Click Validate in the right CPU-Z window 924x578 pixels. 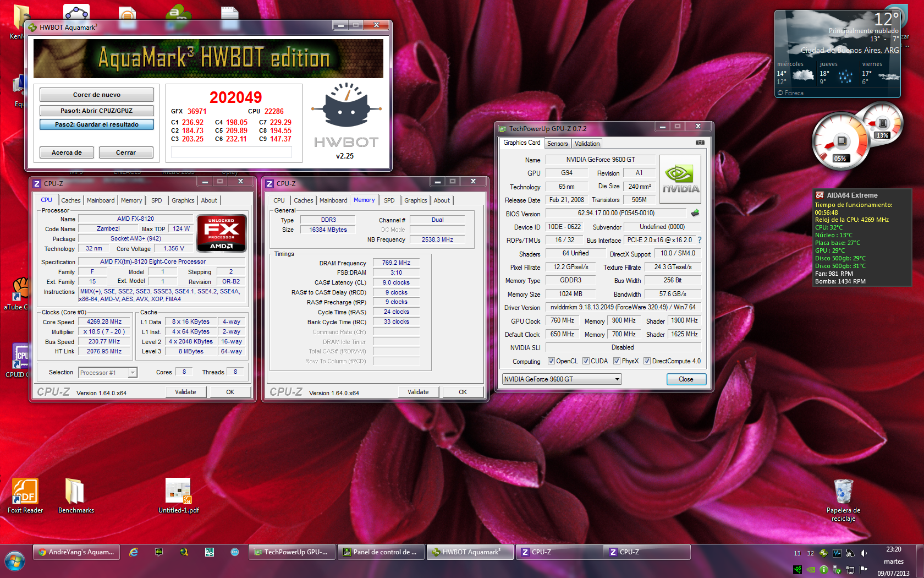click(x=418, y=392)
